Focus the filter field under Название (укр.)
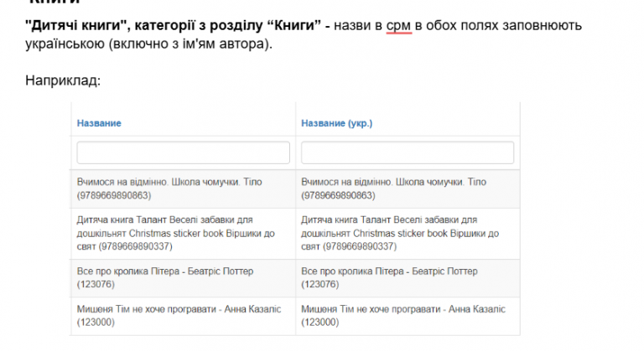This screenshot has height=351, width=644. pos(408,152)
